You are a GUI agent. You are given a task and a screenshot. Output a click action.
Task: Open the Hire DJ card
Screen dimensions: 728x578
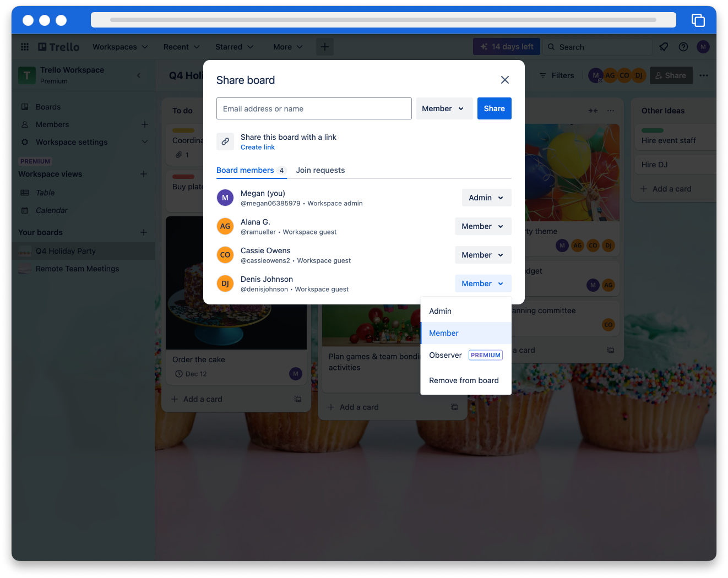[x=676, y=165]
